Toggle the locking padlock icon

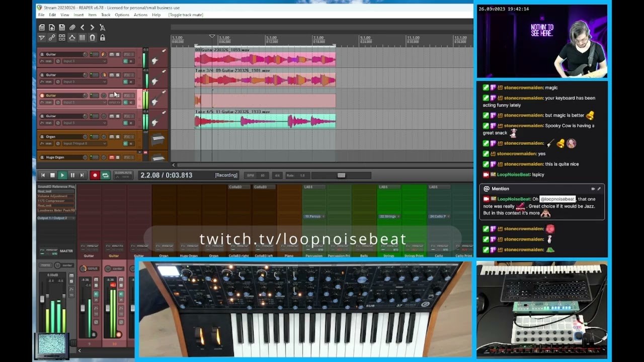pyautogui.click(x=103, y=38)
